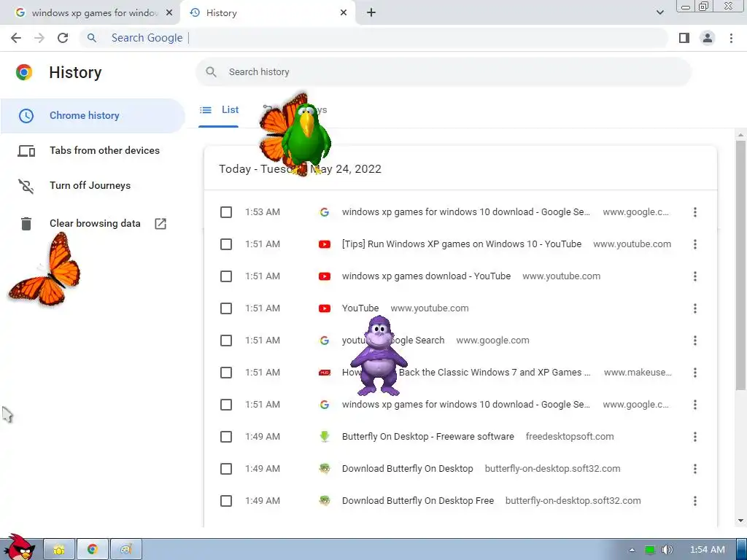Check the Butterfly On Desktop Freeware entry

[x=226, y=437]
